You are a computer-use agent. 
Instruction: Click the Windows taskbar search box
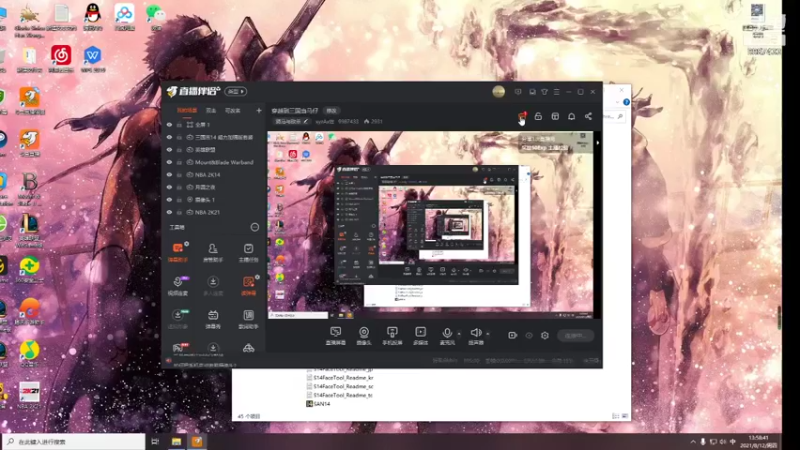click(74, 442)
